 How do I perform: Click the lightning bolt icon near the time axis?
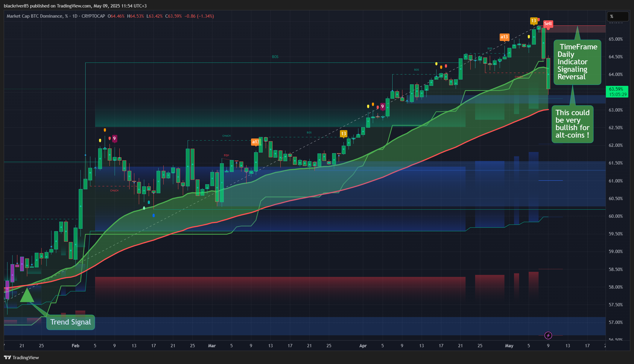[x=548, y=335]
